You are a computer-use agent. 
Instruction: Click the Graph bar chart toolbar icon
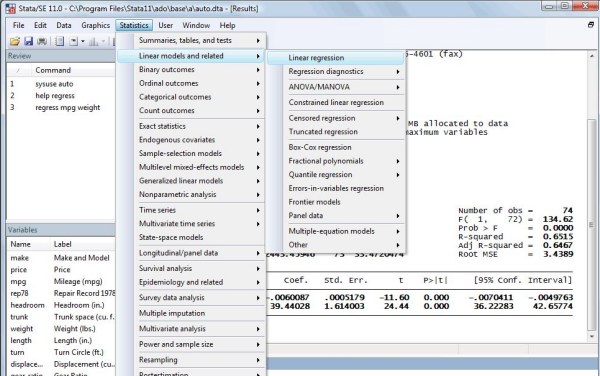93,41
